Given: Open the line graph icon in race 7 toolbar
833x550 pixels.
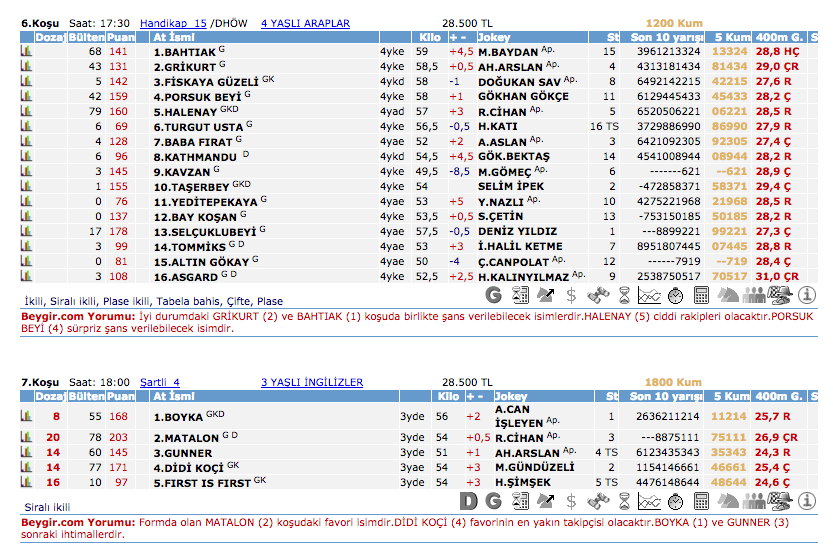Looking at the screenshot, I should (650, 500).
